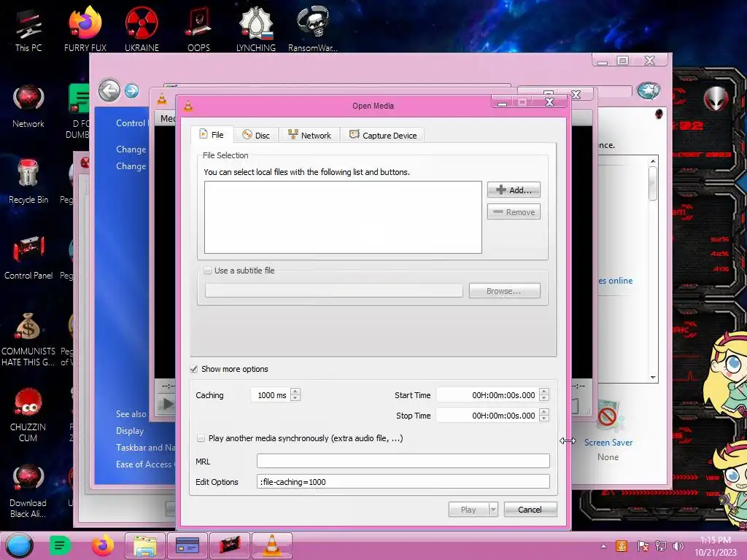
Task: Click the file selection list box
Action: 343,217
